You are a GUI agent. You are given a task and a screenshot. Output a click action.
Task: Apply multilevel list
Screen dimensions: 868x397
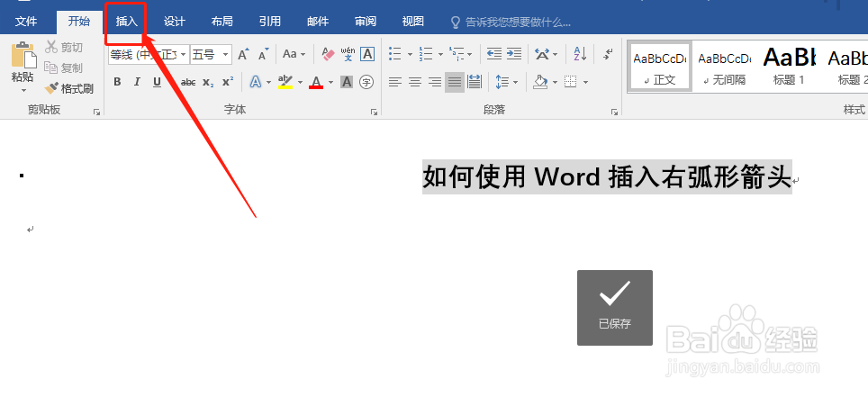[x=457, y=54]
